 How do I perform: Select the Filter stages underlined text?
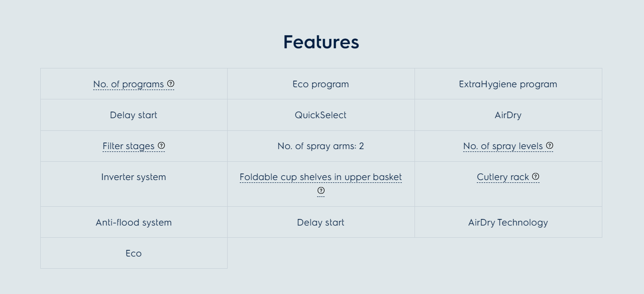[x=128, y=146]
